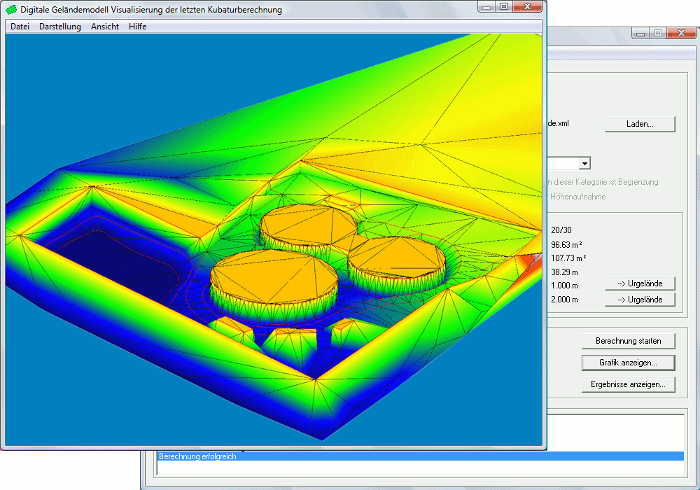Maximize the Digitale Geländemodell visualization window
This screenshot has height=490, width=700.
tap(504, 8)
